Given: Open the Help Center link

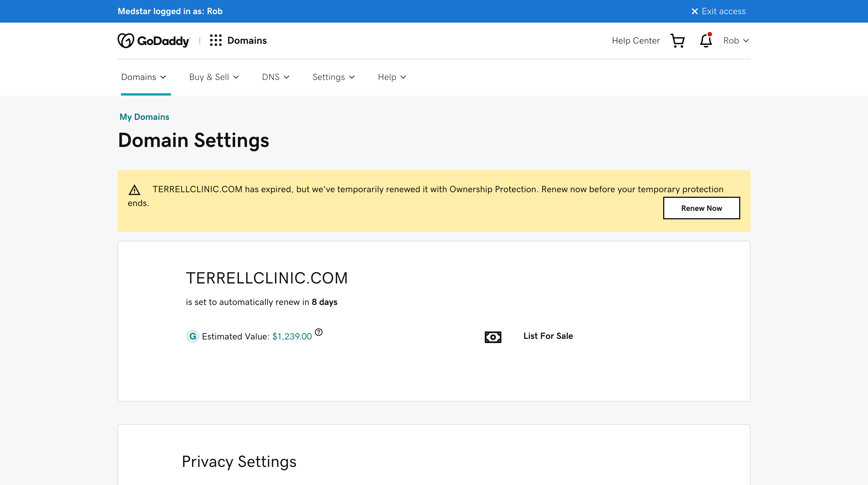Looking at the screenshot, I should point(635,40).
